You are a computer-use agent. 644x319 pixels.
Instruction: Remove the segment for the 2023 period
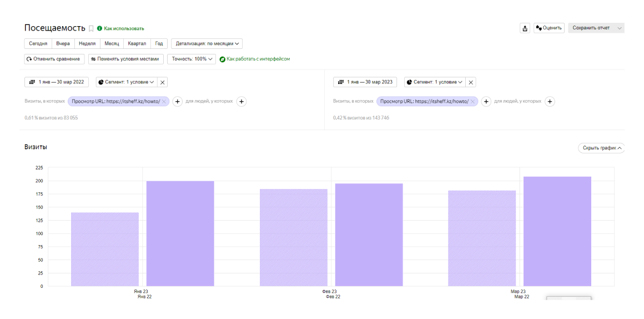[471, 82]
